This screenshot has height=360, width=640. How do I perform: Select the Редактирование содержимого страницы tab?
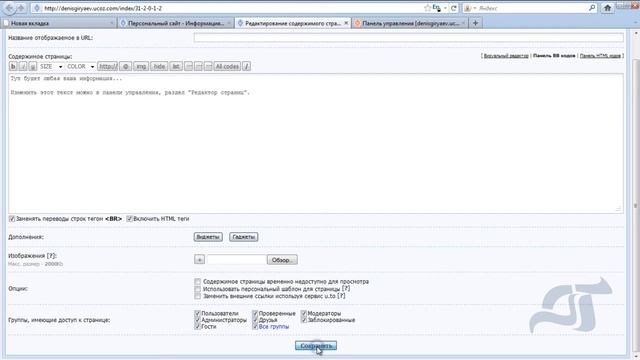[293, 23]
